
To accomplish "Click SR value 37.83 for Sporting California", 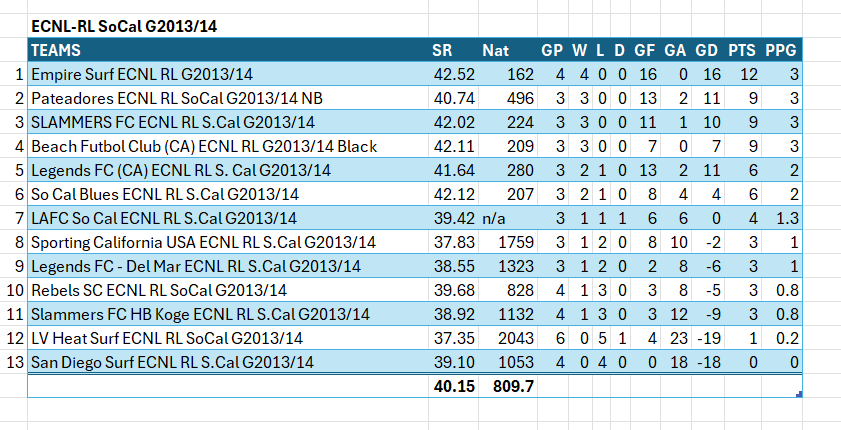I will (x=453, y=242).
